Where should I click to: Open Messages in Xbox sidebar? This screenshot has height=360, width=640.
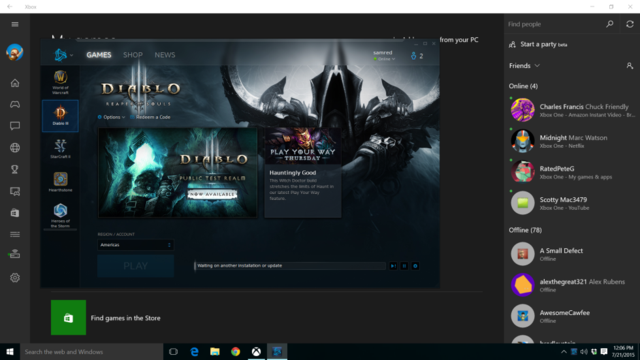click(x=15, y=126)
